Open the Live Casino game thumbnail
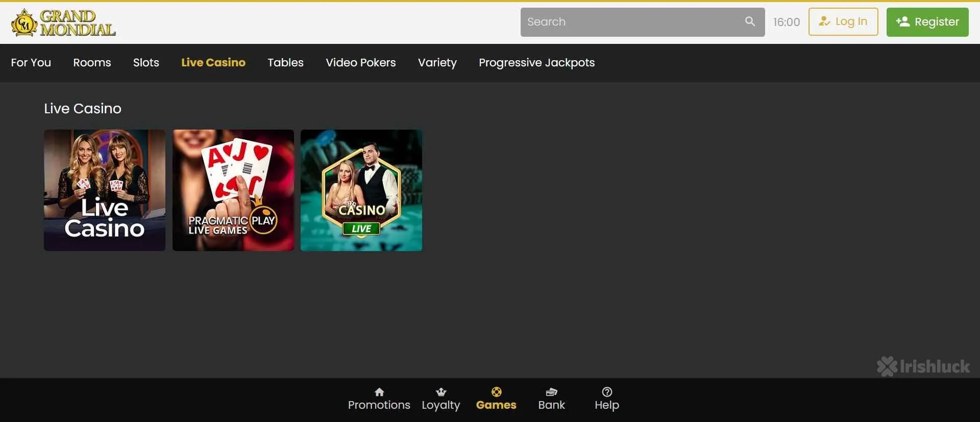 (105, 190)
